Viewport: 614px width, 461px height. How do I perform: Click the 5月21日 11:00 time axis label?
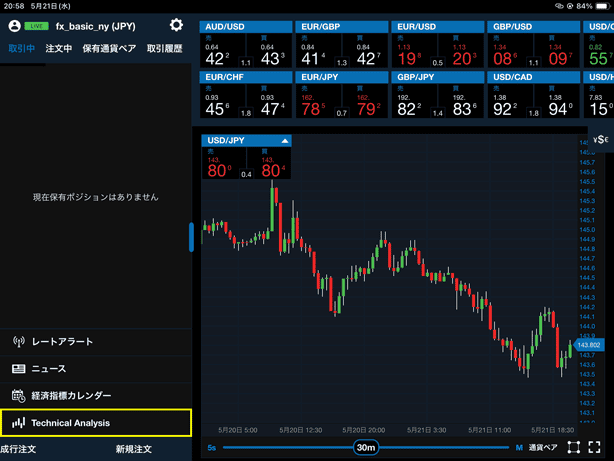click(489, 430)
